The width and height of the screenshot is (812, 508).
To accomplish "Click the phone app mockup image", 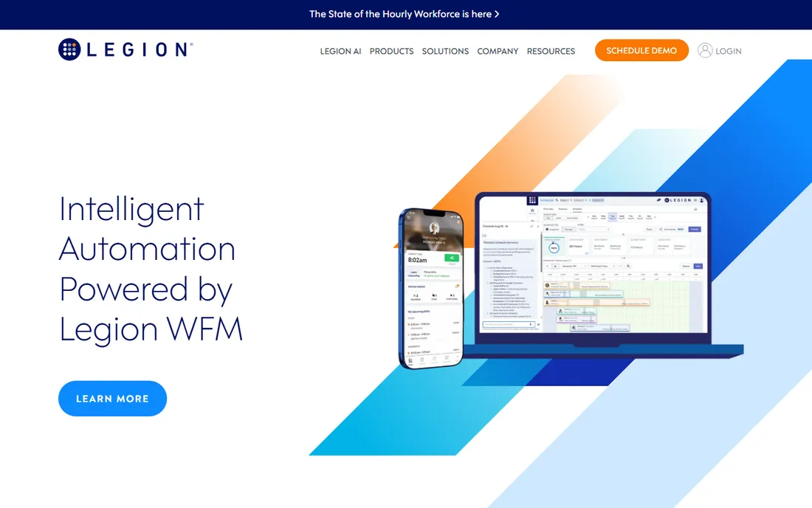I will 431,289.
